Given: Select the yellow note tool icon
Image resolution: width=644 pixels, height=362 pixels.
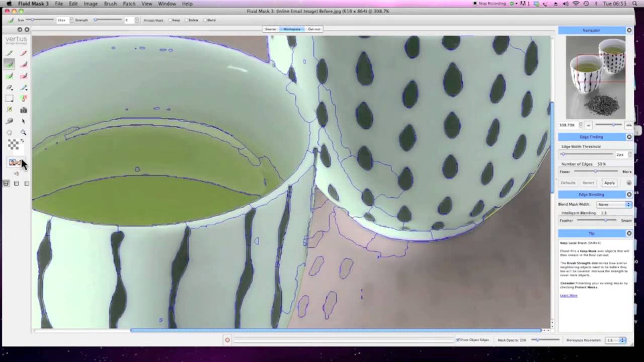Looking at the screenshot, I should coord(10,110).
